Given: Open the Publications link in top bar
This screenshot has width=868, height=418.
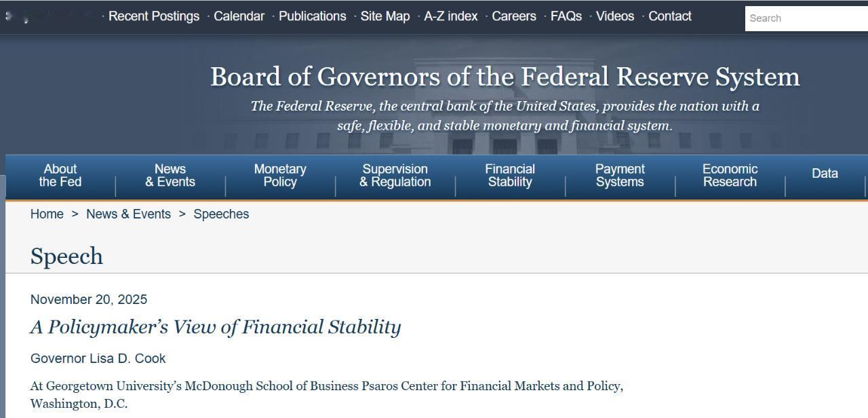Looking at the screenshot, I should coord(312,16).
